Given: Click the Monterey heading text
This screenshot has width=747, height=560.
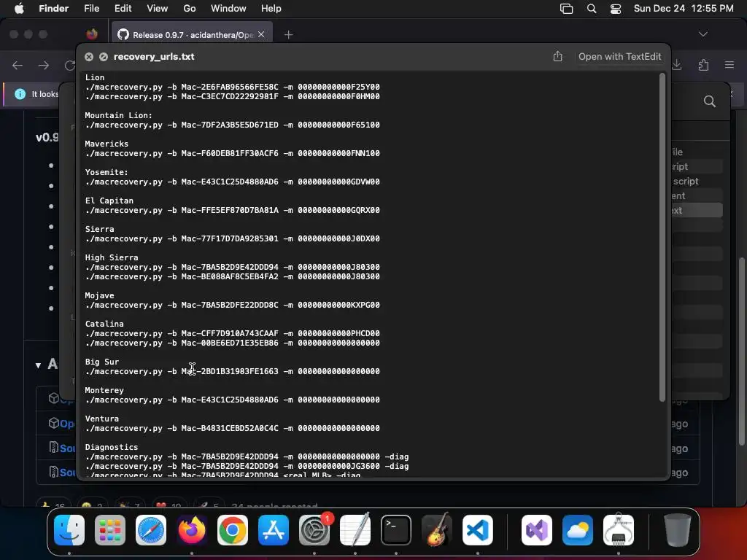Looking at the screenshot, I should pyautogui.click(x=104, y=390).
